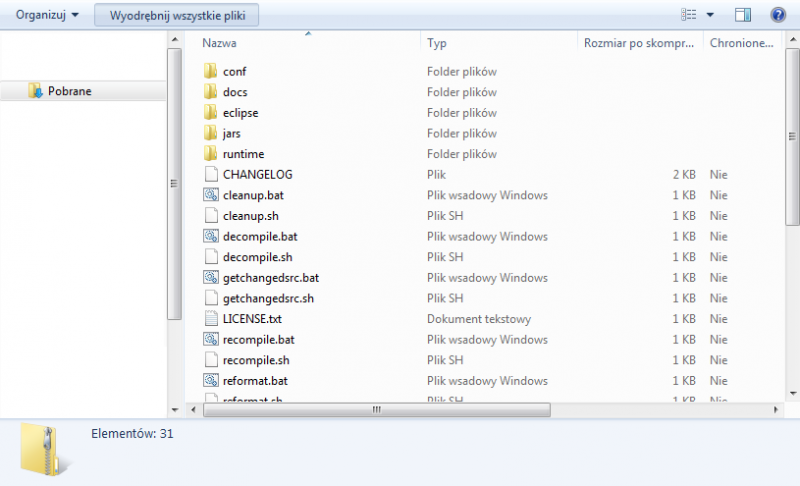This screenshot has height=486, width=800.
Task: Click Wyodrębnij wszystkie pliki button
Action: [x=177, y=15]
